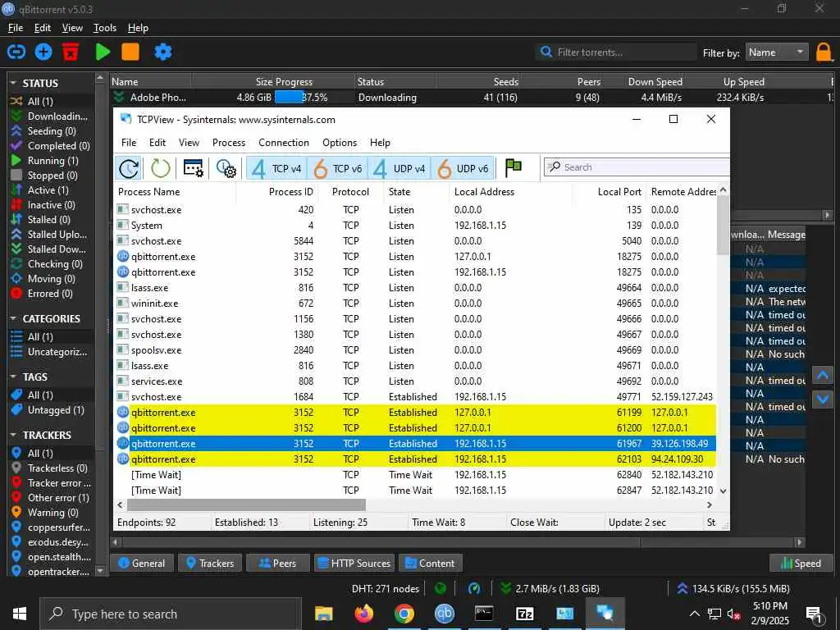Image resolution: width=840 pixels, height=630 pixels.
Task: Open 7-Zip from the taskbar
Action: [x=524, y=614]
